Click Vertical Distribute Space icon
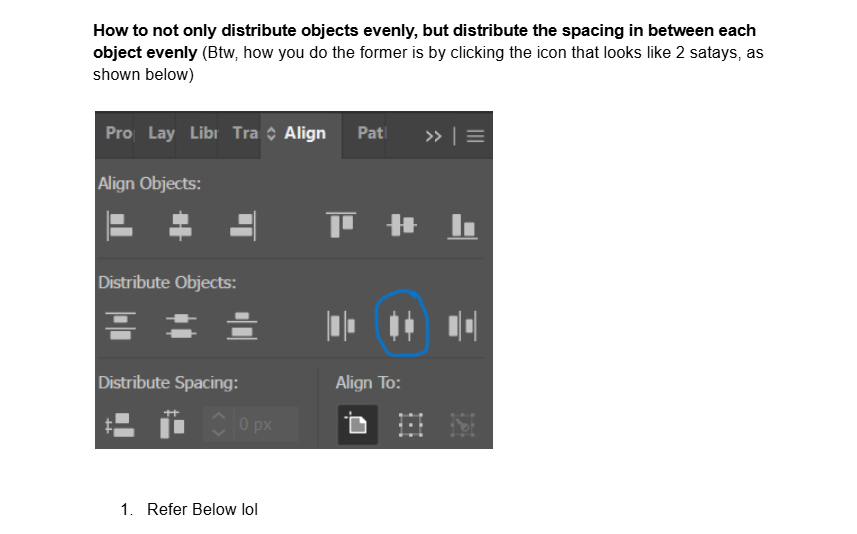 [120, 425]
